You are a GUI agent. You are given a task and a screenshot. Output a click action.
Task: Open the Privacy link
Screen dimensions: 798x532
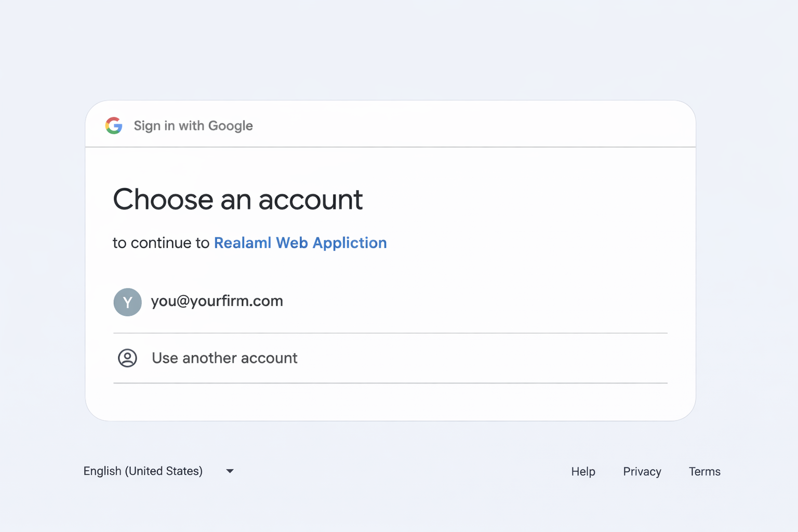(642, 472)
